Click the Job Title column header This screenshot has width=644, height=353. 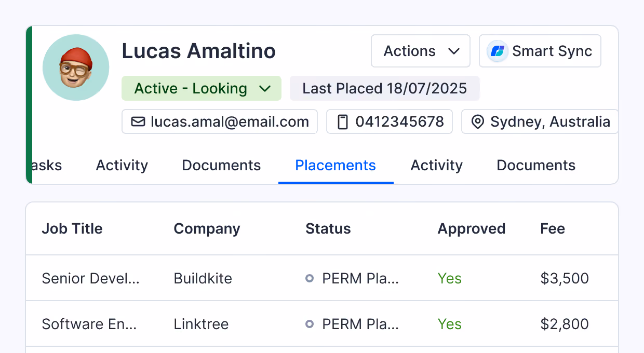(72, 228)
